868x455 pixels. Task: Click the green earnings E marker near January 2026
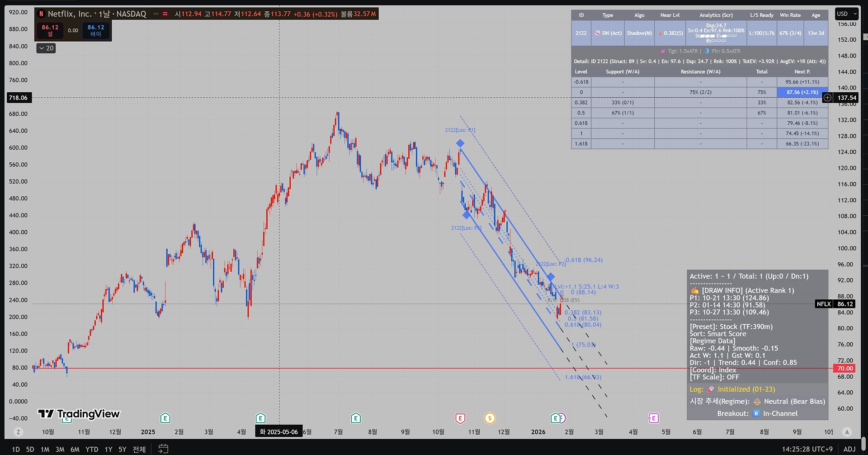[555, 418]
